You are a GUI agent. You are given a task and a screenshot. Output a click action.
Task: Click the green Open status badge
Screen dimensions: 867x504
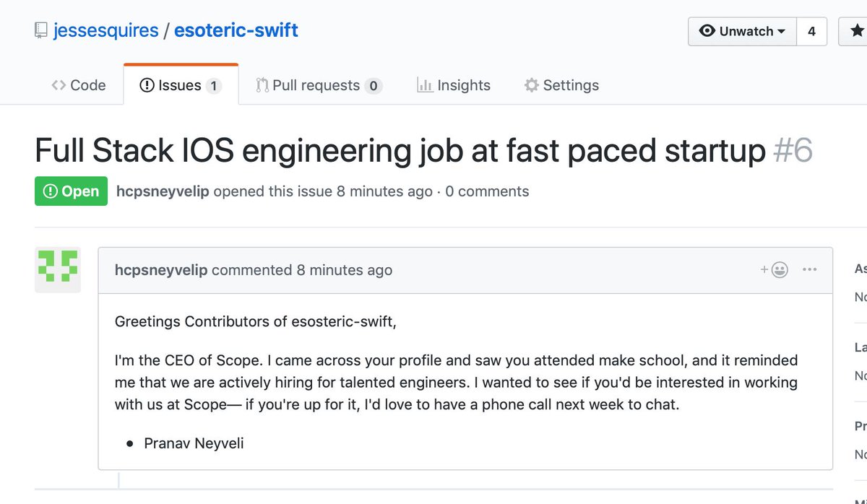(x=71, y=191)
